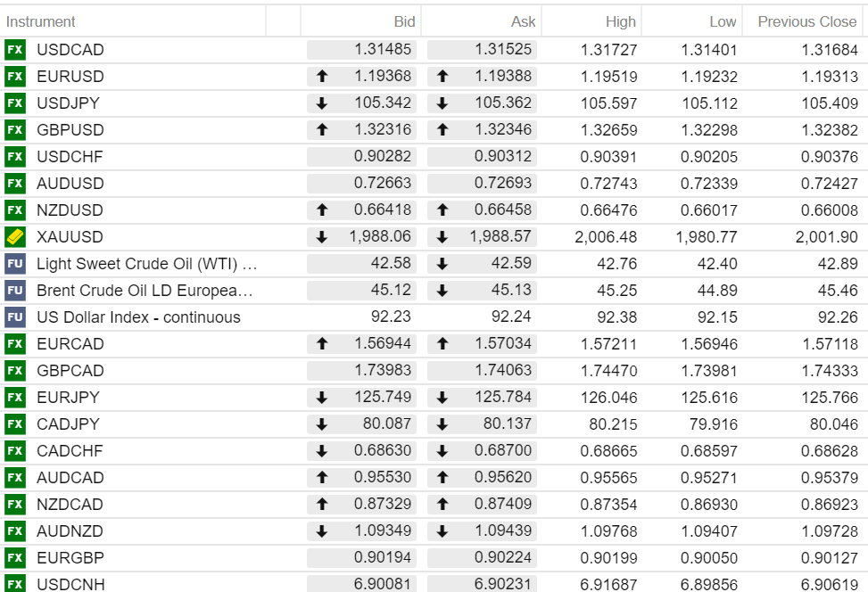Sort by the Bid column header
The height and width of the screenshot is (592, 868).
404,21
